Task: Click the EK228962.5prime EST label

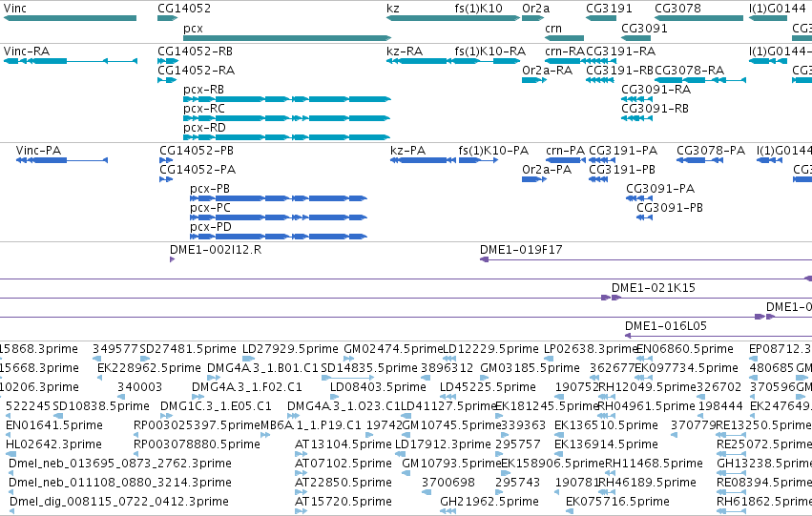Action: tap(149, 367)
